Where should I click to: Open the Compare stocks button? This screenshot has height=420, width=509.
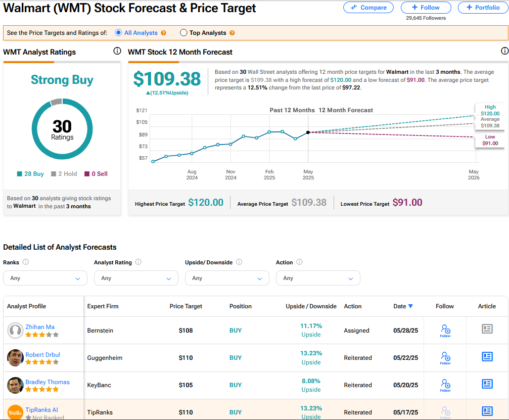(x=368, y=8)
